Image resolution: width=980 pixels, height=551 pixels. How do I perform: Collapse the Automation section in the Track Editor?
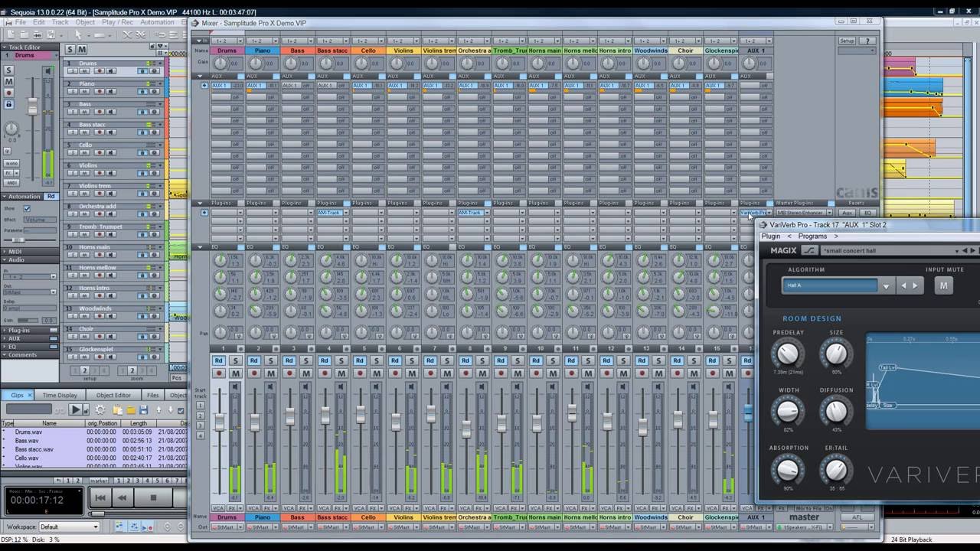(x=5, y=197)
